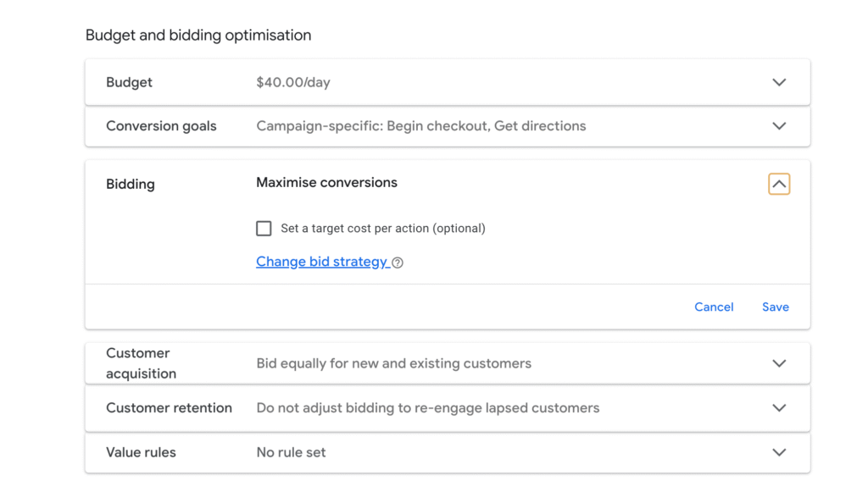Screen dimensions: 868x492
Task: Select the Maximise conversions heading
Action: pyautogui.click(x=326, y=182)
